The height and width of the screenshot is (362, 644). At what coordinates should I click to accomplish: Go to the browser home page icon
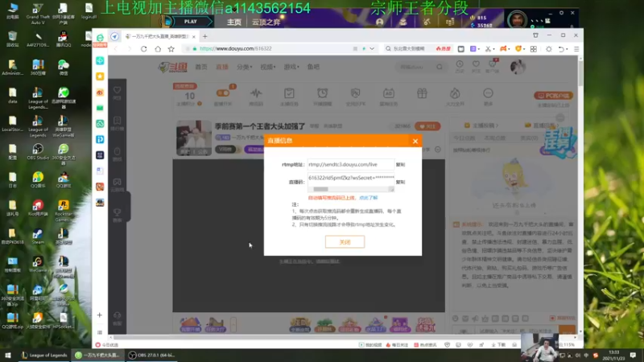(x=158, y=49)
